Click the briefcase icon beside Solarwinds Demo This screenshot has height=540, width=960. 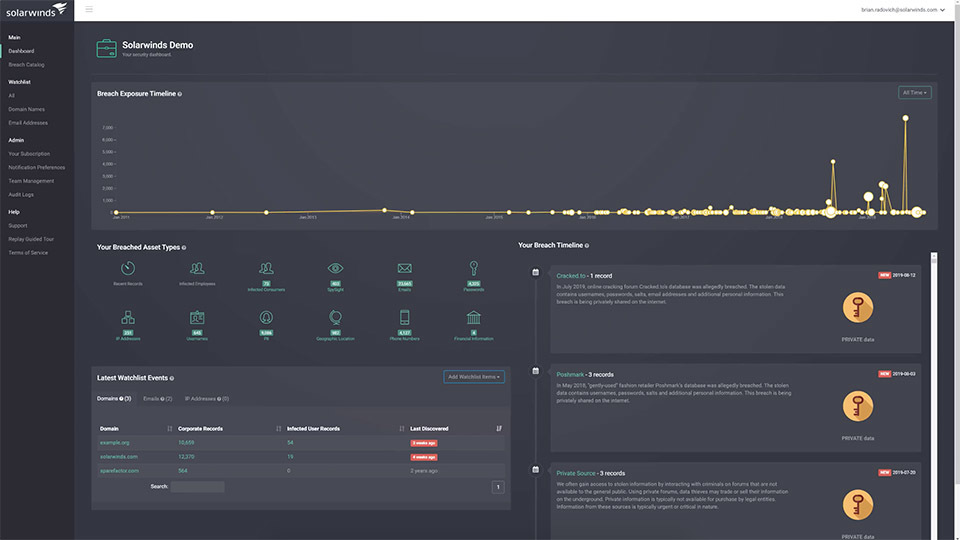click(107, 48)
